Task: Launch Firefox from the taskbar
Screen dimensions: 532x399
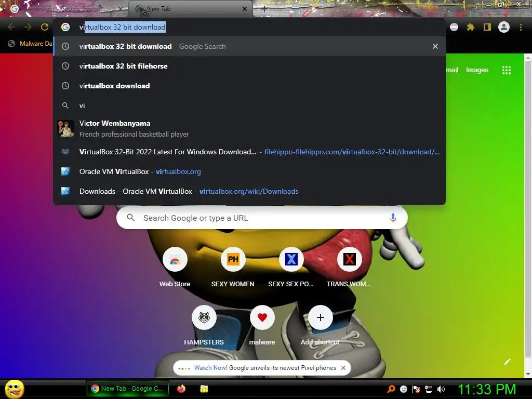Action: click(x=181, y=389)
